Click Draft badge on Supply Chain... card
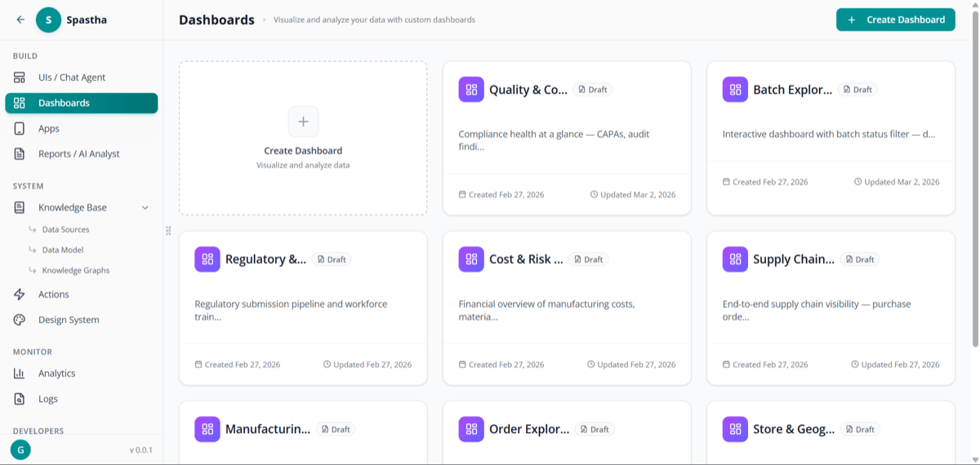 [860, 259]
